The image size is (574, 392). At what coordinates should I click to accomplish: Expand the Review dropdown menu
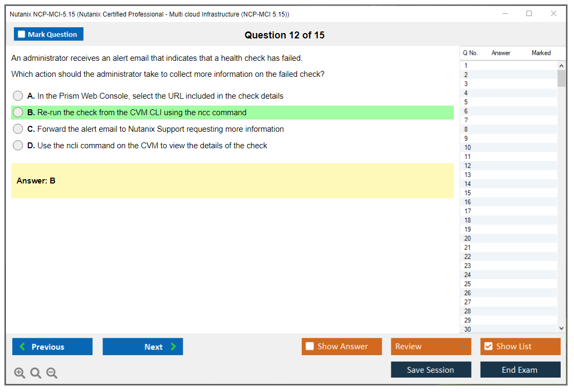click(463, 347)
